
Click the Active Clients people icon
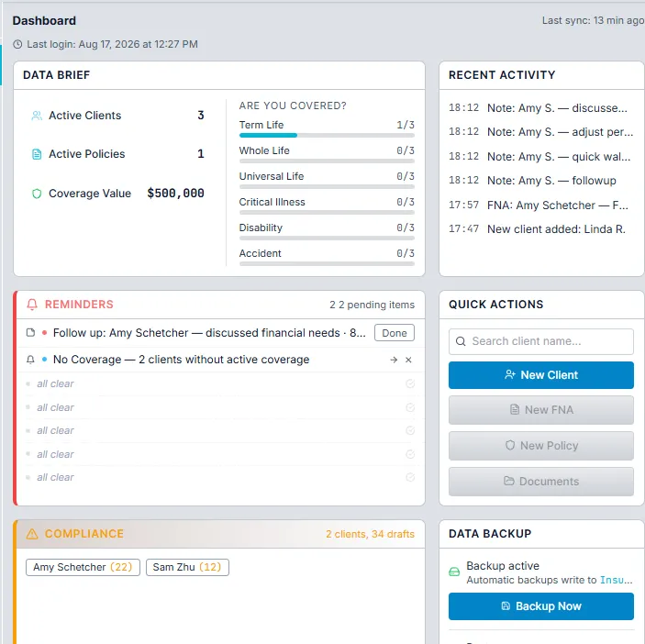(x=37, y=116)
